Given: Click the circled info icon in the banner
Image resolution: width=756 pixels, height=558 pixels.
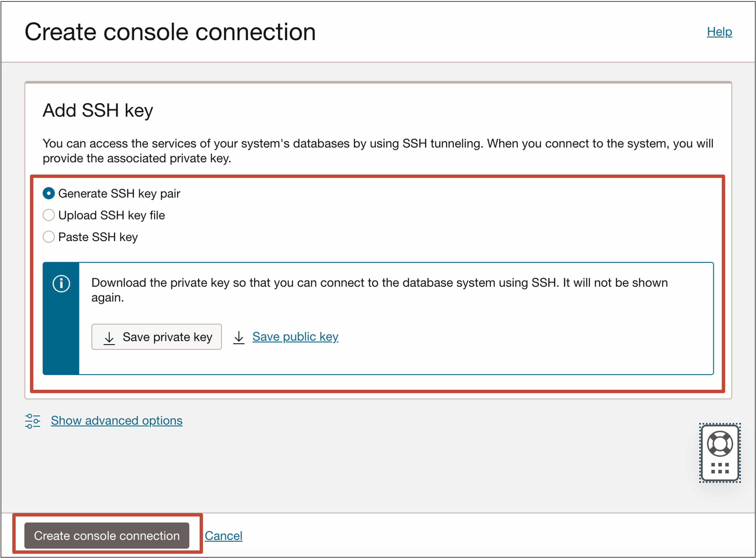Looking at the screenshot, I should (61, 283).
